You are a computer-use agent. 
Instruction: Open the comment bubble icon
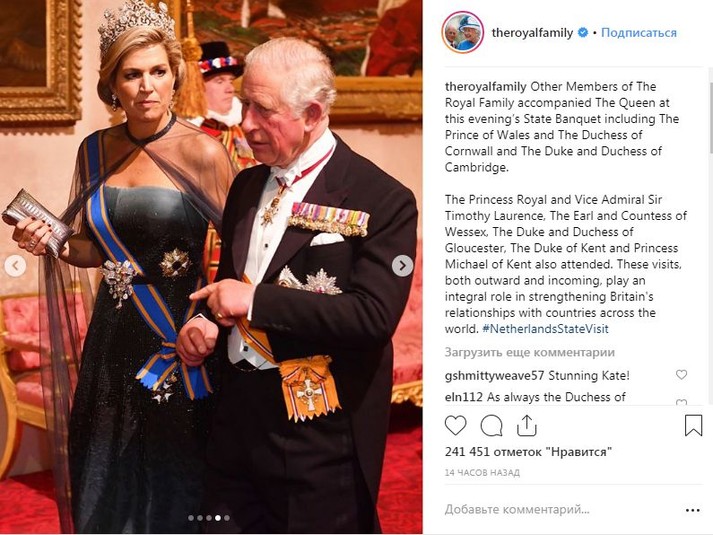tap(492, 426)
